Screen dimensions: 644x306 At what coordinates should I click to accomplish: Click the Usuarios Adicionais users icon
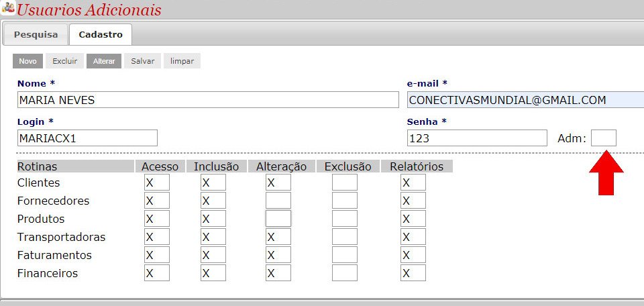click(8, 9)
